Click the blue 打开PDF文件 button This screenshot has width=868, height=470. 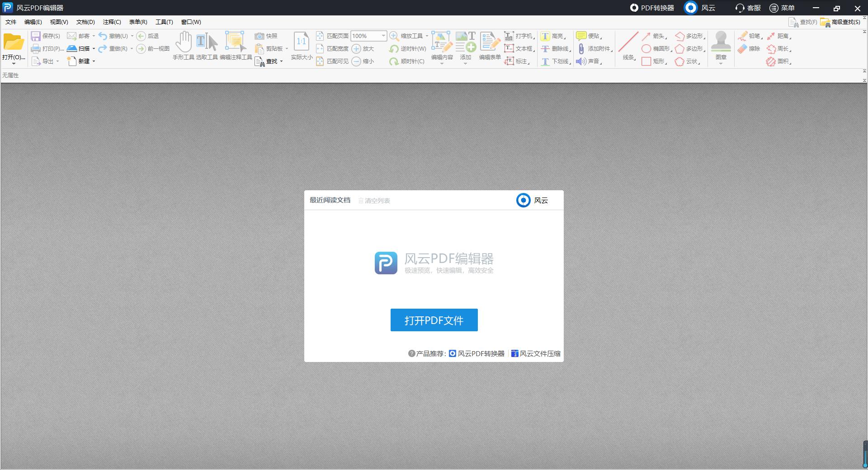pyautogui.click(x=434, y=320)
